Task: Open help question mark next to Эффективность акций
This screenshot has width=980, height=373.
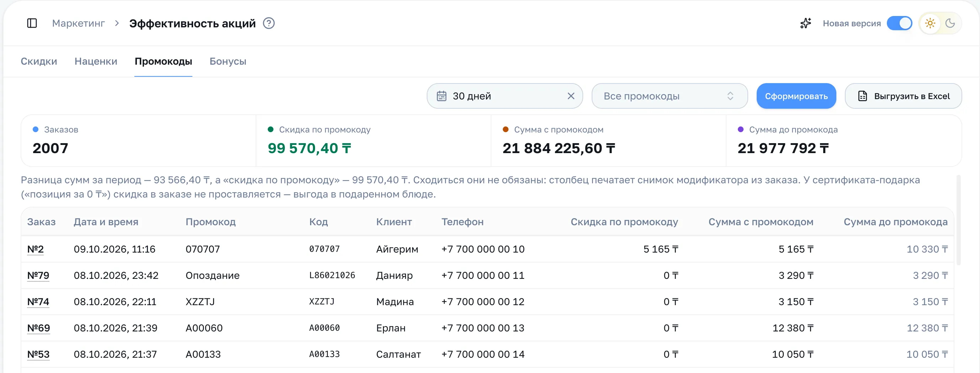Action: [268, 23]
